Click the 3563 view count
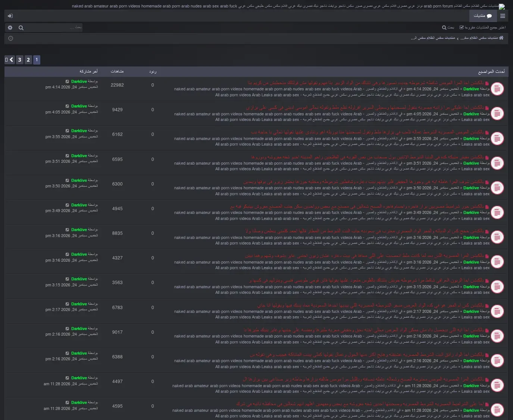This screenshot has height=420, width=513. tap(118, 283)
